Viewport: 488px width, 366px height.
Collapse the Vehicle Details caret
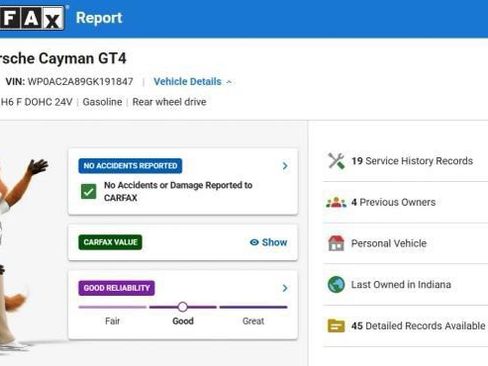(x=229, y=82)
